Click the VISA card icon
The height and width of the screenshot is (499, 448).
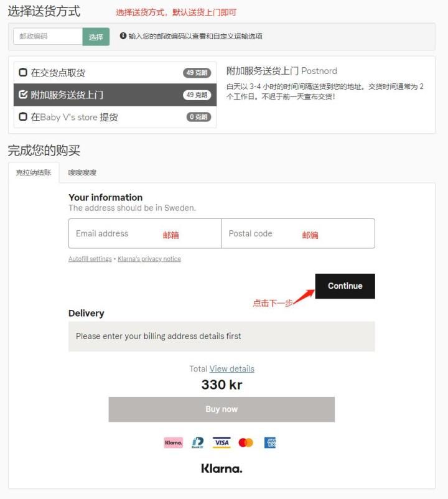point(222,442)
